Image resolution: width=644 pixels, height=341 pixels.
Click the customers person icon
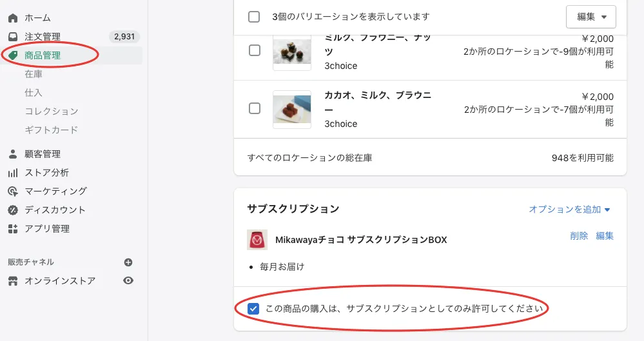pyautogui.click(x=13, y=154)
